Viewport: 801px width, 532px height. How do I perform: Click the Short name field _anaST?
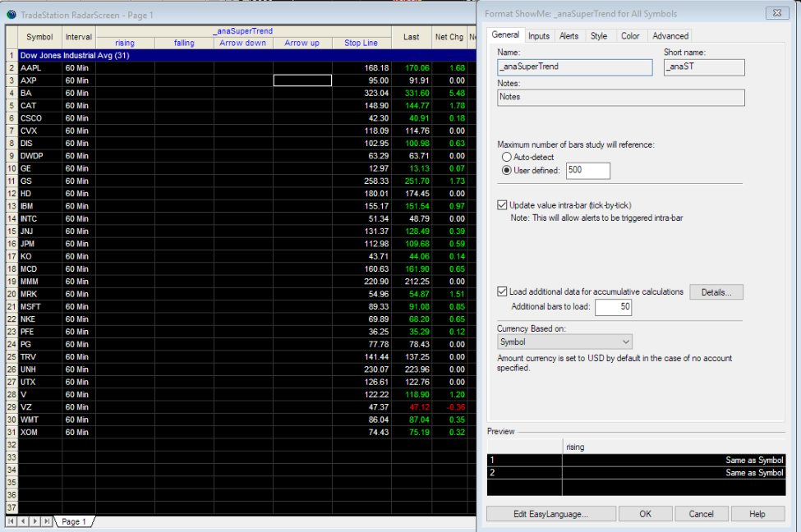pyautogui.click(x=704, y=66)
